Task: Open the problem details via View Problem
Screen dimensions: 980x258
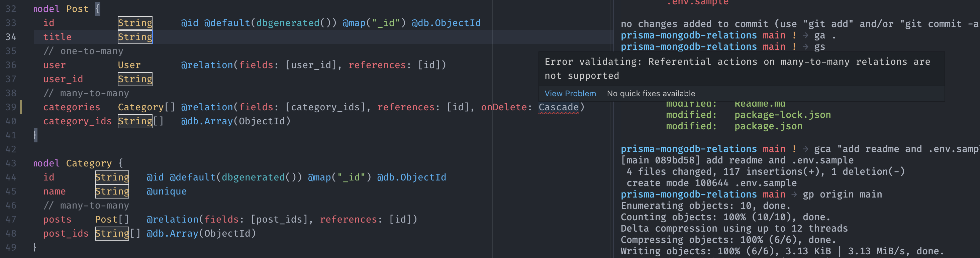Action: [570, 94]
